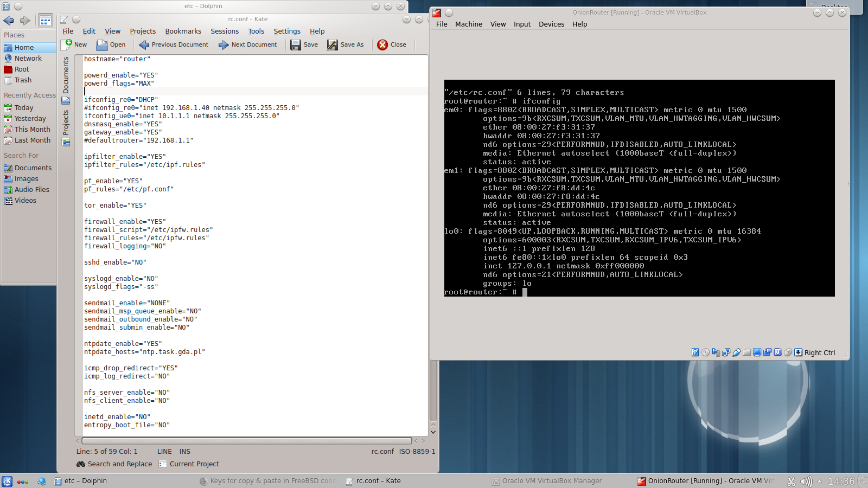This screenshot has width=868, height=488.
Task: Open VirtualBox Help menu
Action: [x=579, y=24]
